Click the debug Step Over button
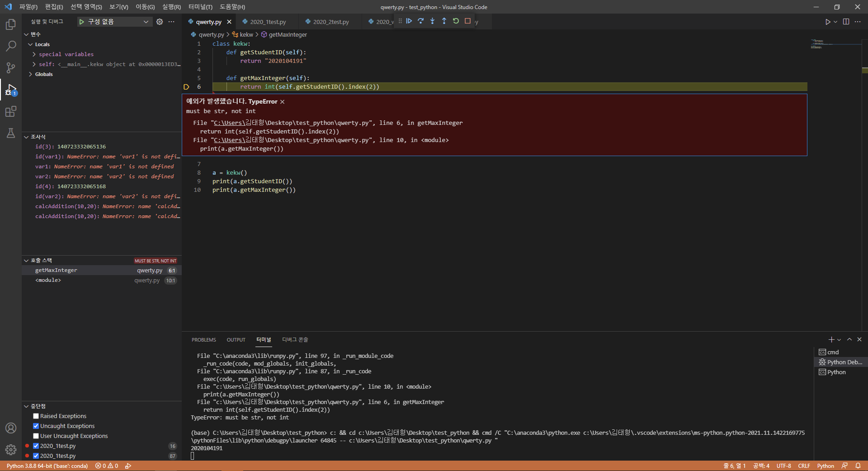Viewport: 868px width, 471px height. (421, 21)
